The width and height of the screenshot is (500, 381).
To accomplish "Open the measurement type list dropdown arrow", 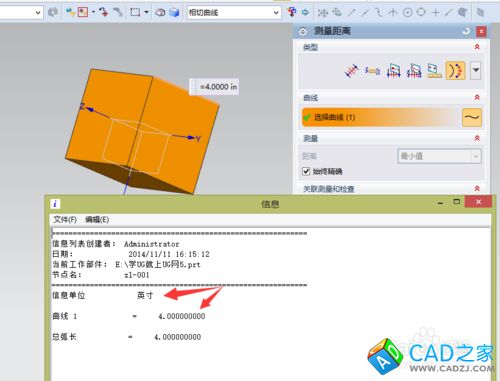I will [x=476, y=70].
